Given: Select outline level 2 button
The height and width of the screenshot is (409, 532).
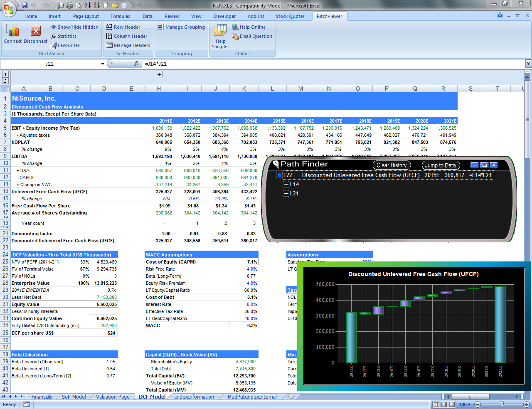Looking at the screenshot, I should coord(5,81).
